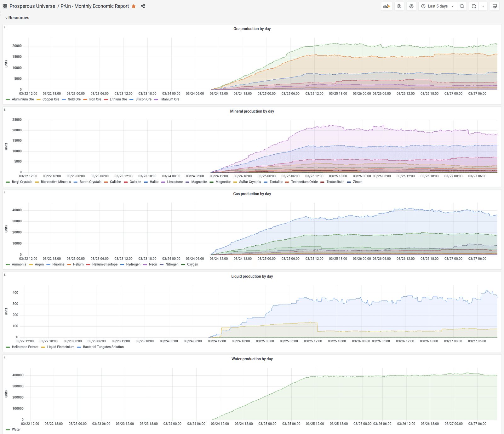Cycle view mode with monitor icon
This screenshot has width=504, height=434.
tap(495, 6)
